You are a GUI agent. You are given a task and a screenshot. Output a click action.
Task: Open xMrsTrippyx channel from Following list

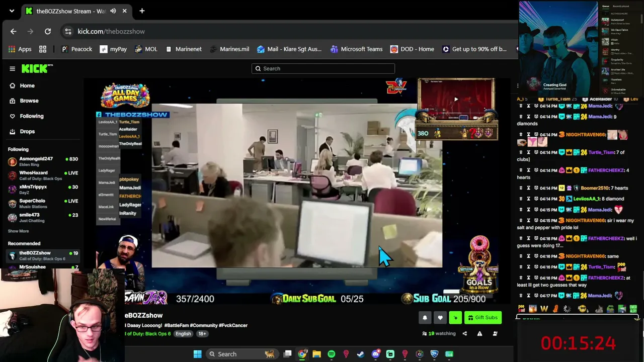(43, 190)
